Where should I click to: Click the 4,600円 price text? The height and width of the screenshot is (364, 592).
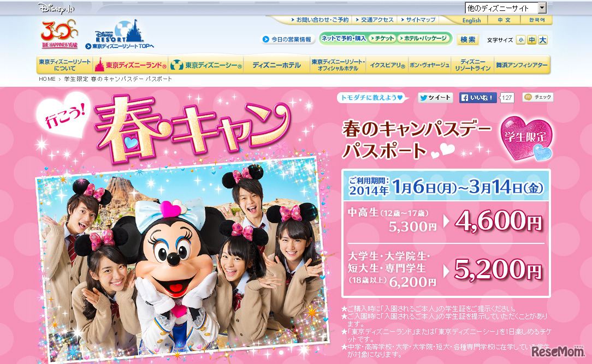point(499,222)
